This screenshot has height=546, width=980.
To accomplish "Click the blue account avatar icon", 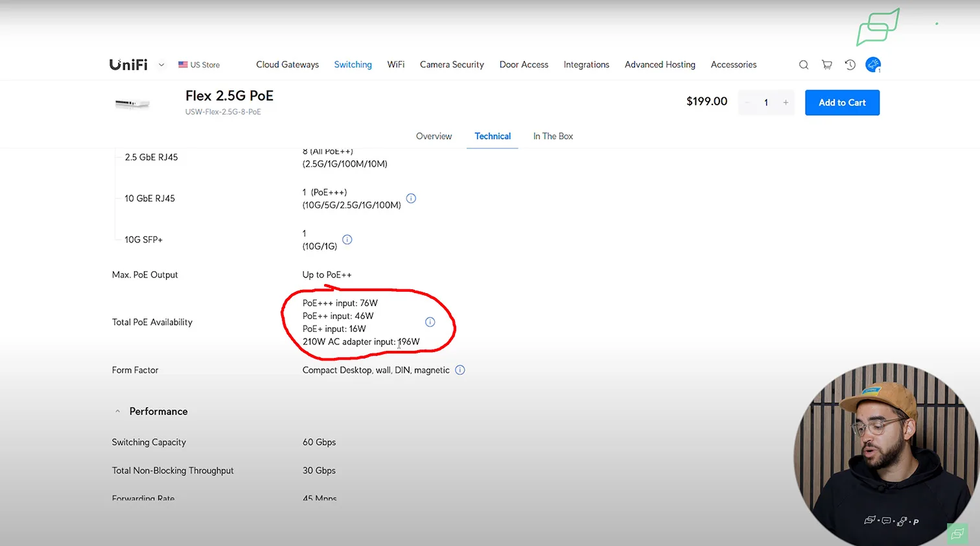I will click(x=873, y=65).
